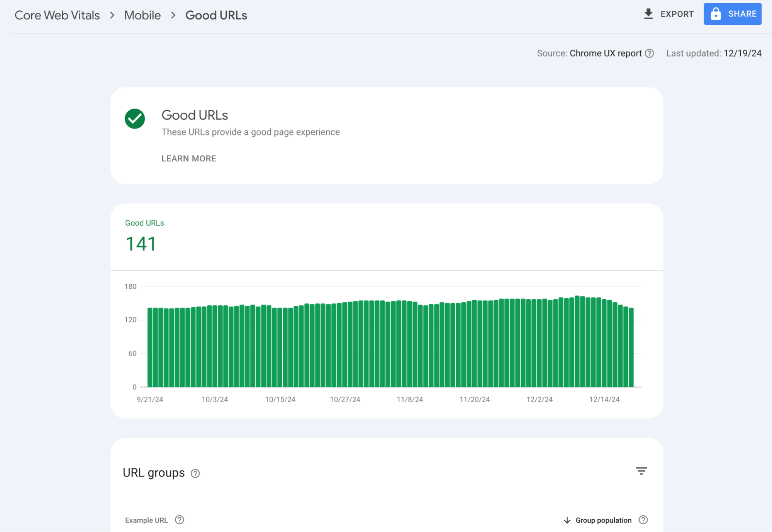Image resolution: width=772 pixels, height=532 pixels.
Task: Click the Export download icon
Action: [x=649, y=14]
